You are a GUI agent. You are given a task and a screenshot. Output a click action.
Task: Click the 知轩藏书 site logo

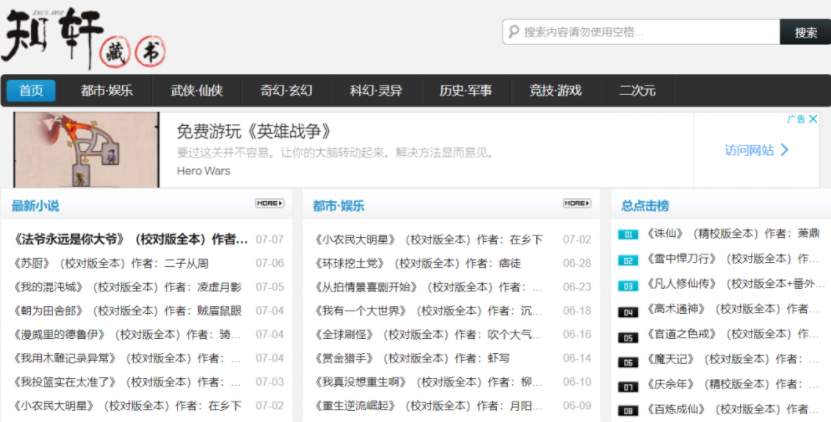coord(84,38)
